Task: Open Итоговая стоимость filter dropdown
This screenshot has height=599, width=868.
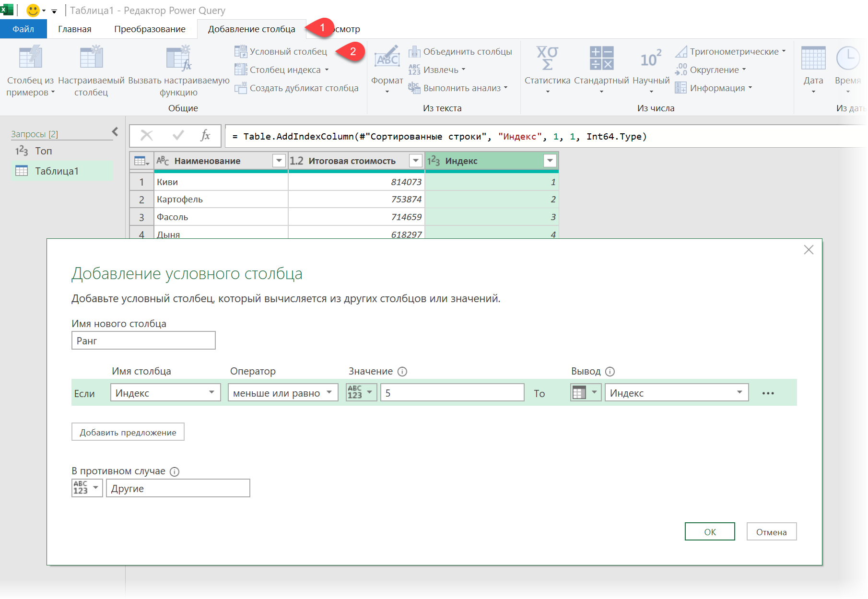Action: tap(416, 161)
